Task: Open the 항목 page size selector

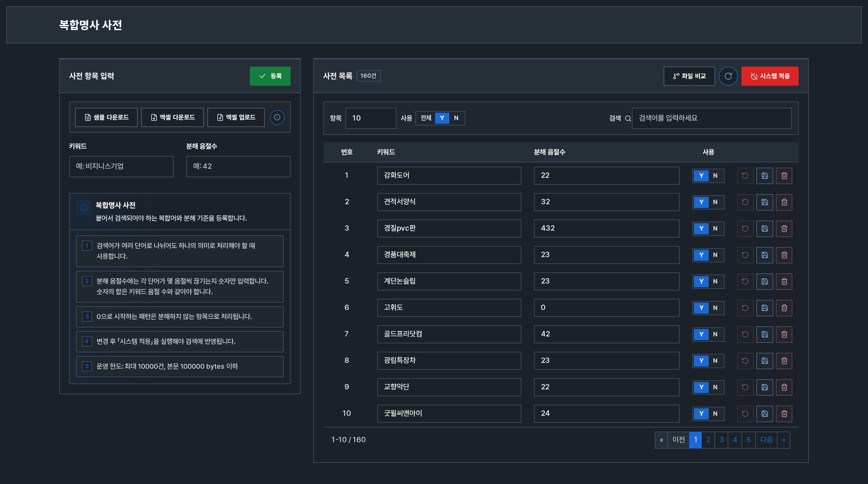Action: click(x=371, y=118)
